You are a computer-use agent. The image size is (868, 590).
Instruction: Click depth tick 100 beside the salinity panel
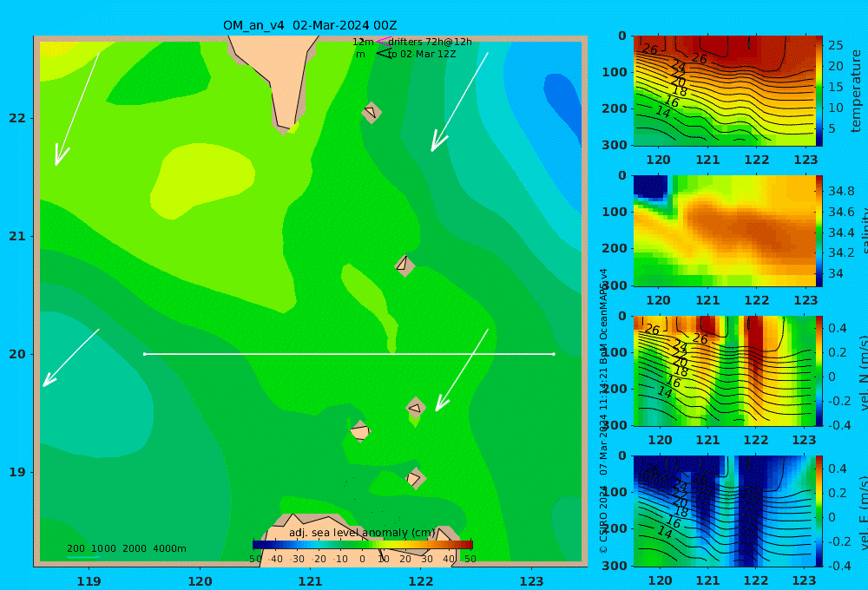coord(615,212)
